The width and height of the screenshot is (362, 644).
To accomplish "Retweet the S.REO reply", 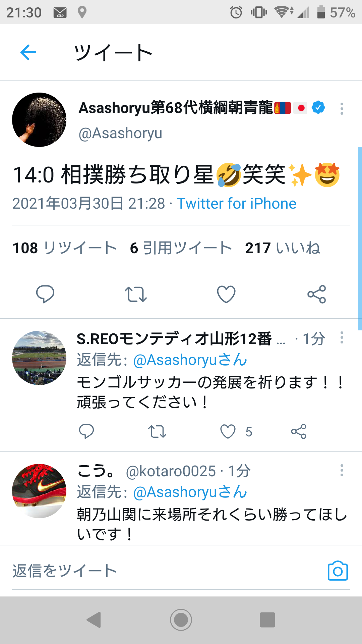I will (x=157, y=431).
